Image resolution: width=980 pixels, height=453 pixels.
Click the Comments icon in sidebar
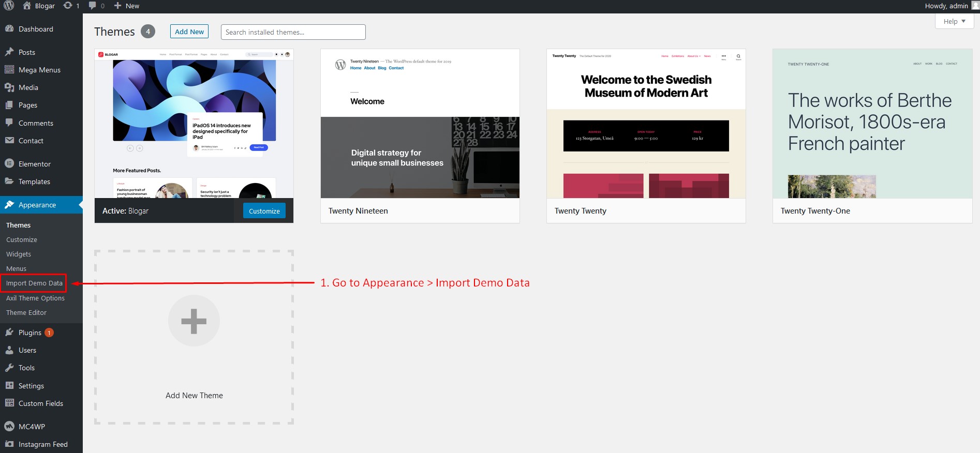[9, 123]
